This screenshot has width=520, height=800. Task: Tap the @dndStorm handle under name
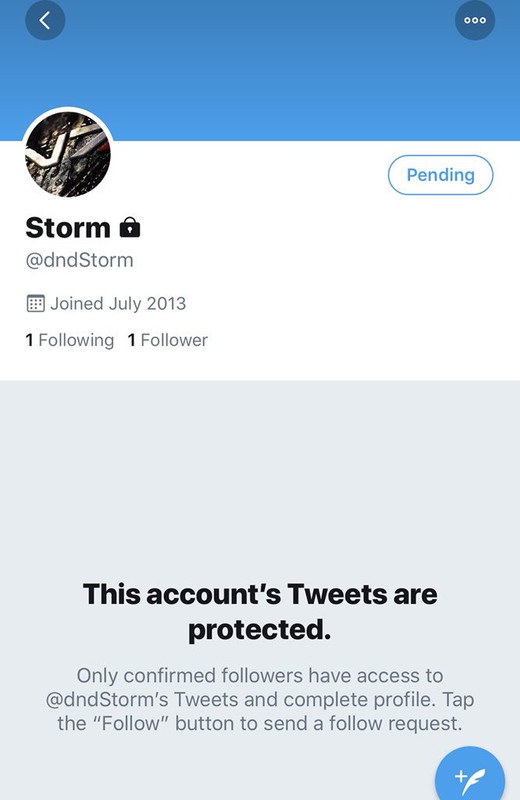click(x=80, y=260)
